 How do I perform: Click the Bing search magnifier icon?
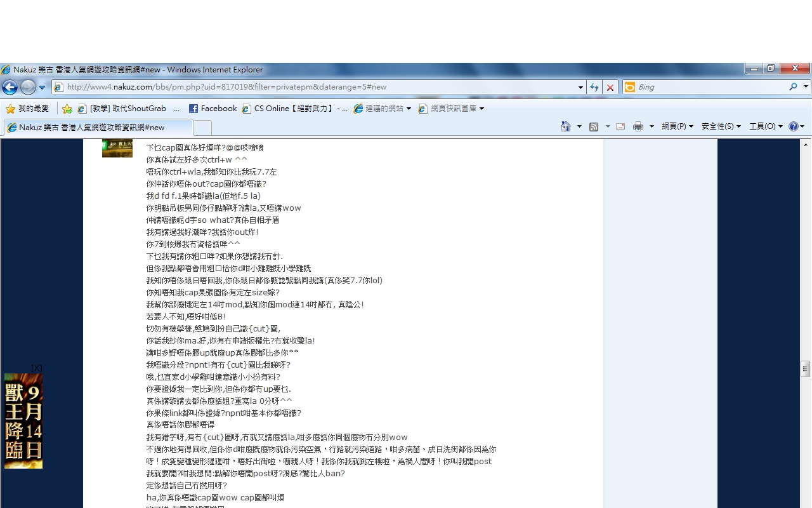tap(793, 87)
